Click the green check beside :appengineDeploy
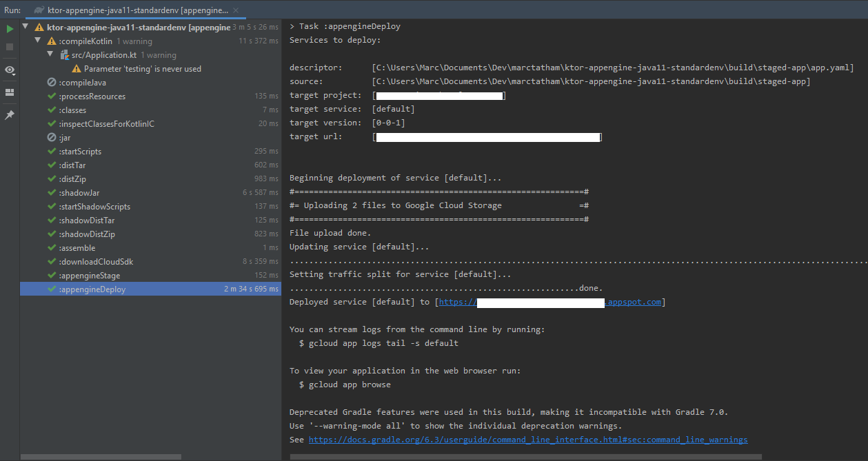Screen dimensions: 868x461 click(52, 289)
